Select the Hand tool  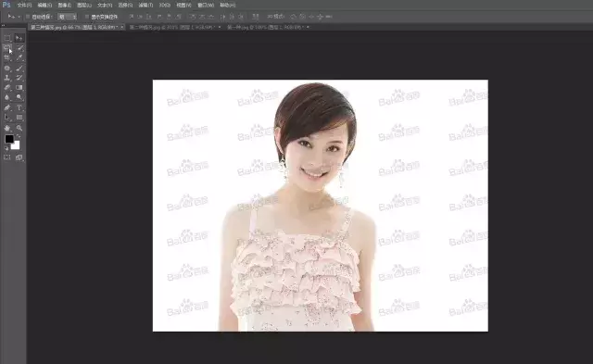point(7,128)
